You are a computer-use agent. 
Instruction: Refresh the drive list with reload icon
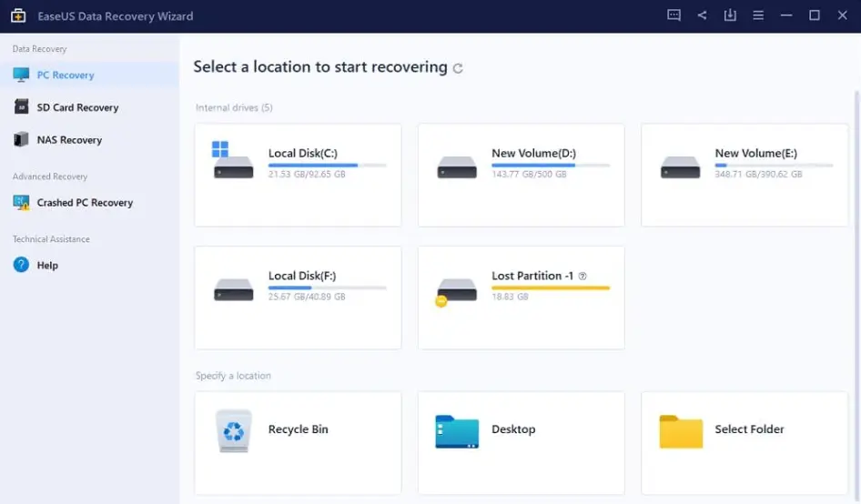pyautogui.click(x=458, y=68)
